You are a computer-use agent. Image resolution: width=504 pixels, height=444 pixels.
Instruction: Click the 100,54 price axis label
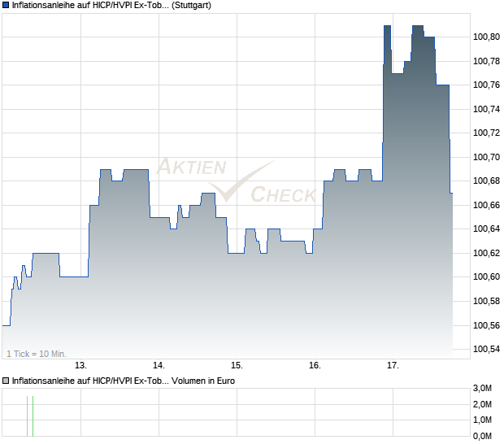(486, 349)
